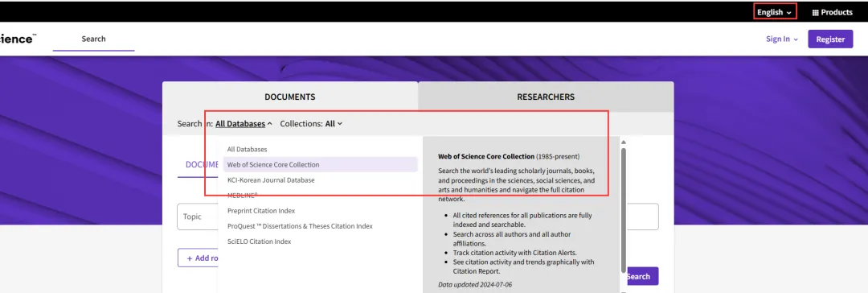Choose All Databases from the list
868x293 pixels.
point(320,149)
